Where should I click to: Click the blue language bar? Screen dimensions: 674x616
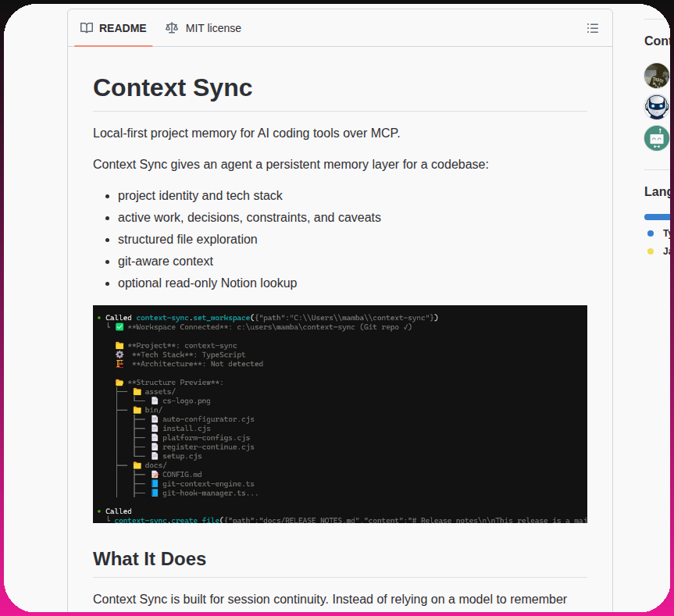tap(658, 217)
